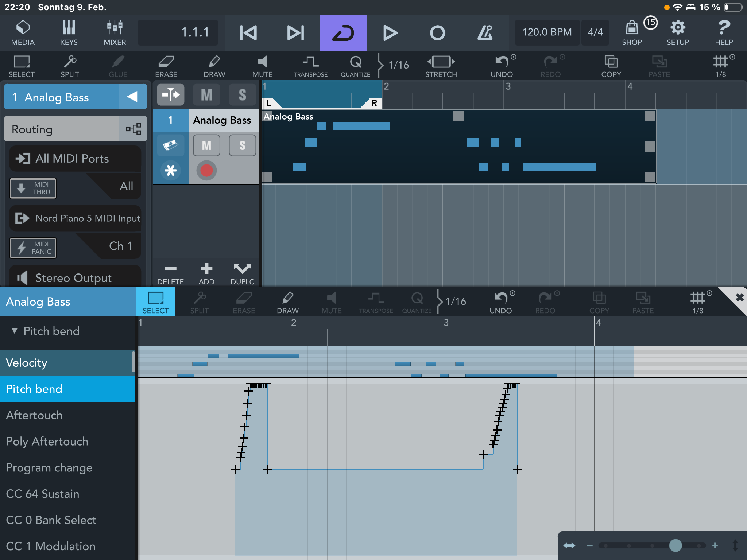The height and width of the screenshot is (560, 747).
Task: Open the KEYS keyboard panel
Action: (69, 33)
